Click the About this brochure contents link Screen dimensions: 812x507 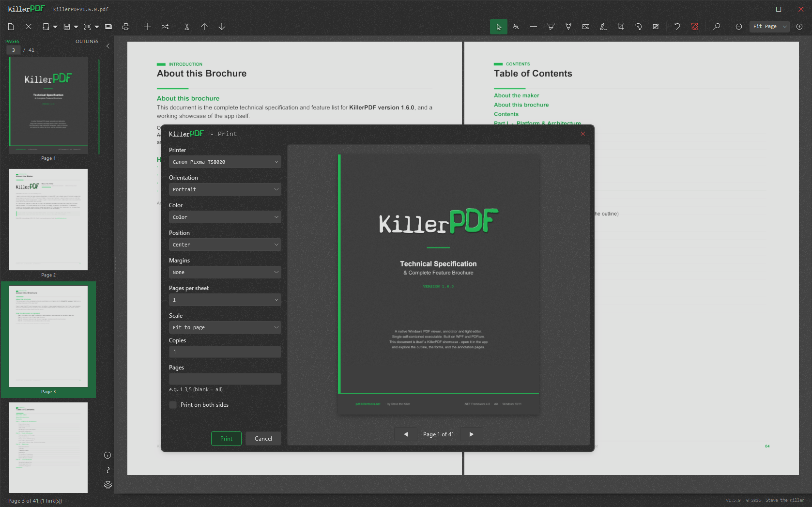click(x=521, y=105)
